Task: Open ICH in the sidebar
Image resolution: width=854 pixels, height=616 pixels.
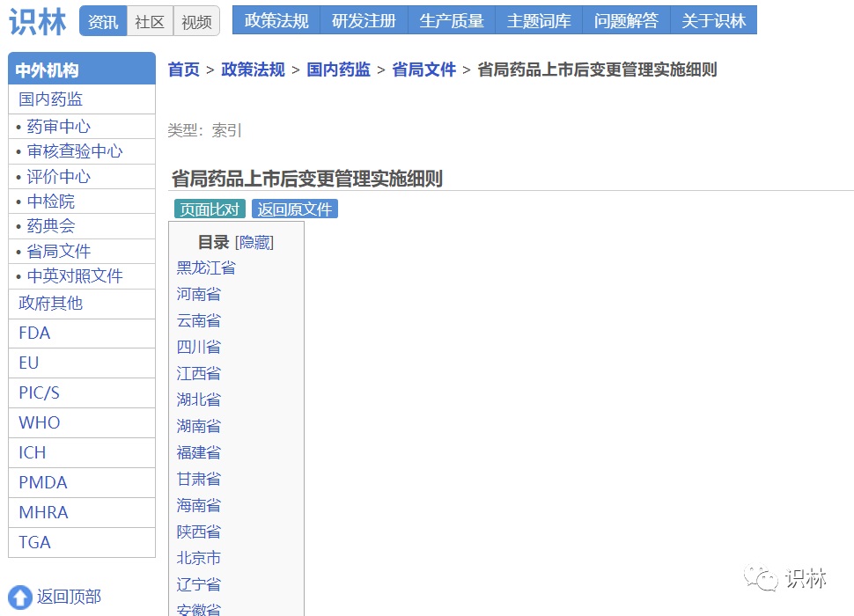Action: coord(82,452)
